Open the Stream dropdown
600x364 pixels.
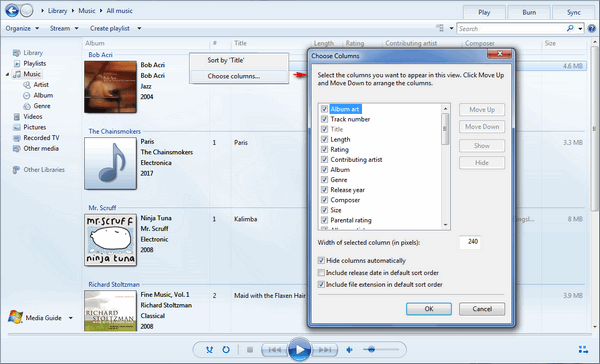64,28
